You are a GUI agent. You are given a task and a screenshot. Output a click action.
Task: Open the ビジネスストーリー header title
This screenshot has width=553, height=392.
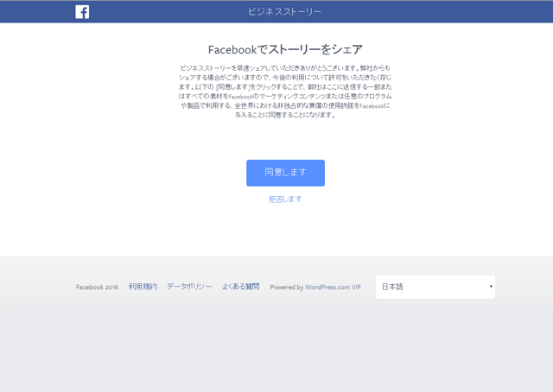click(x=284, y=11)
